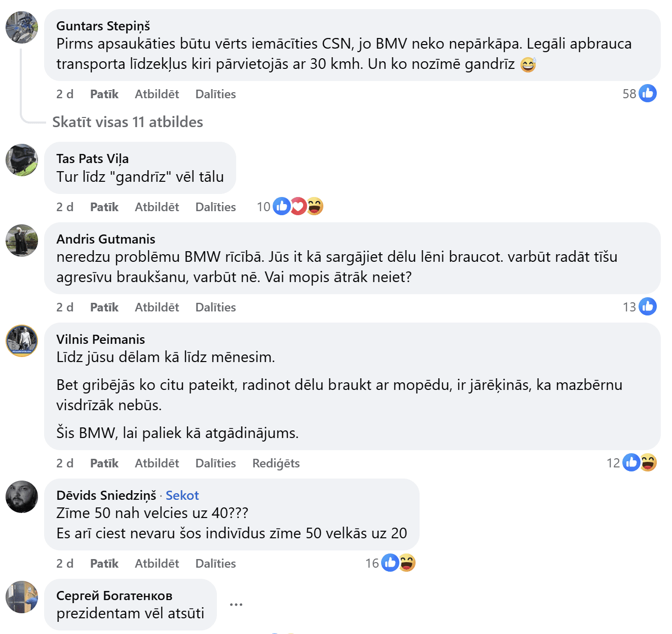This screenshot has height=634, width=672.
Task: Click laughing emoji on Vilnis Peimanis comment
Action: tap(648, 462)
